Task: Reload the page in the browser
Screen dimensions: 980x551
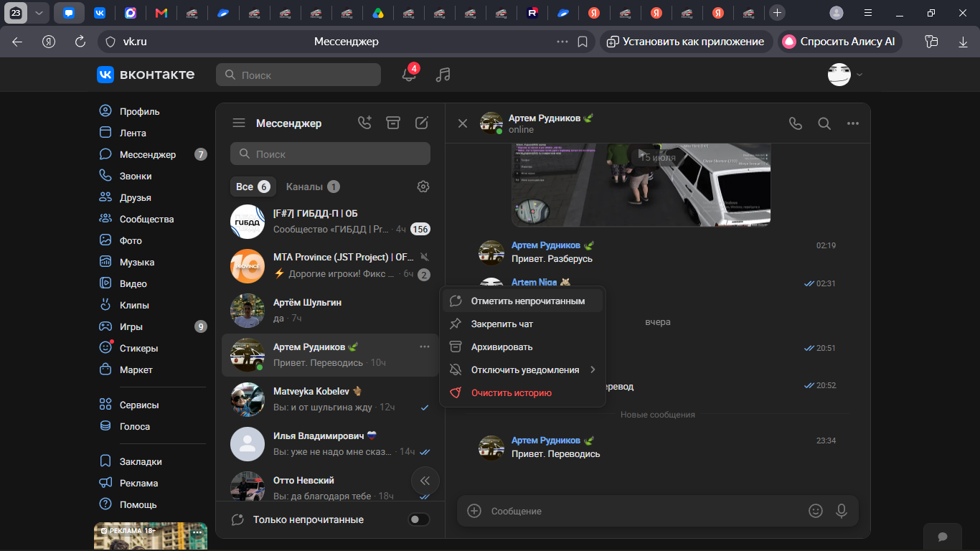Action: point(80,42)
